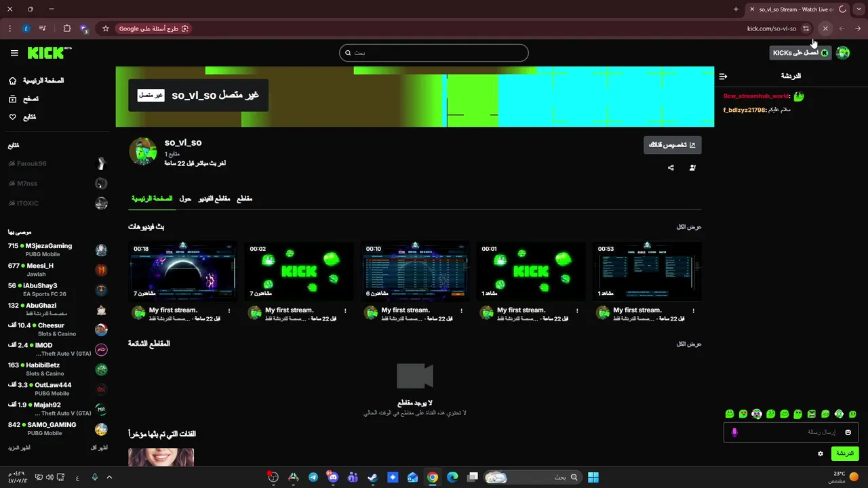Open the متابع (following) sidebar item
Viewport: 868px width, 488px height.
point(22,117)
